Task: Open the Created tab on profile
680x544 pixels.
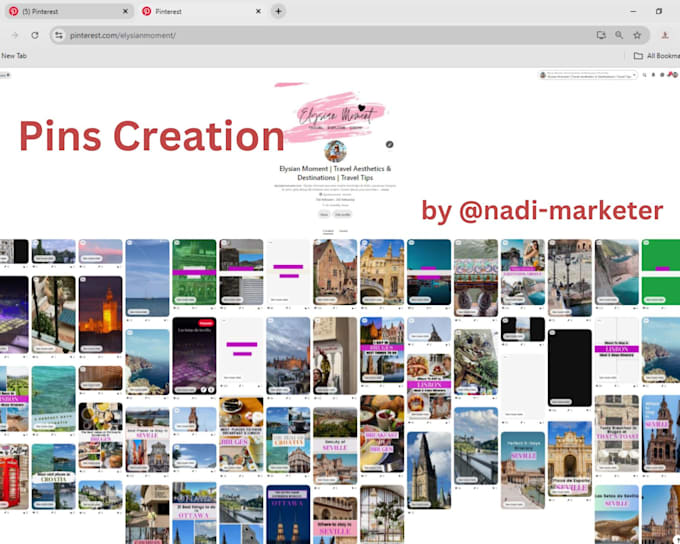Action: coord(328,231)
